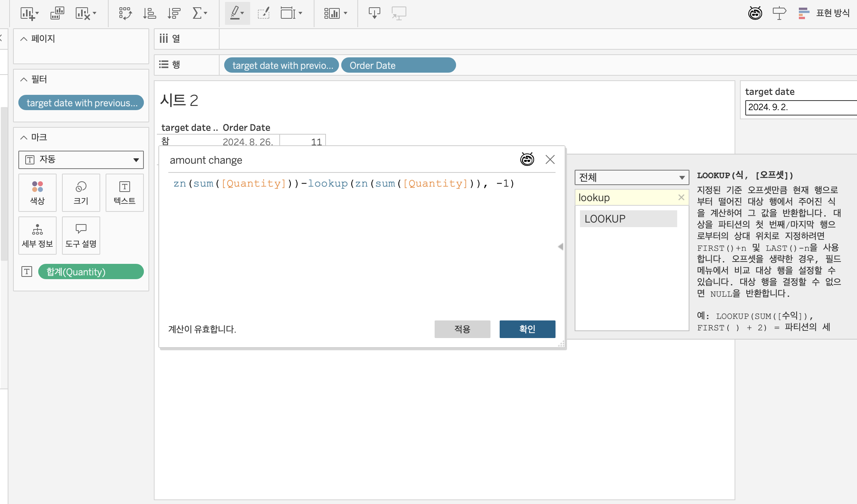Click the swap rows and columns icon

[x=125, y=13]
